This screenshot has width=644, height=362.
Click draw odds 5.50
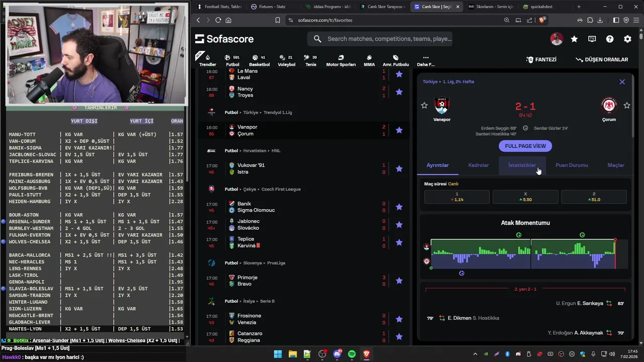click(x=525, y=197)
